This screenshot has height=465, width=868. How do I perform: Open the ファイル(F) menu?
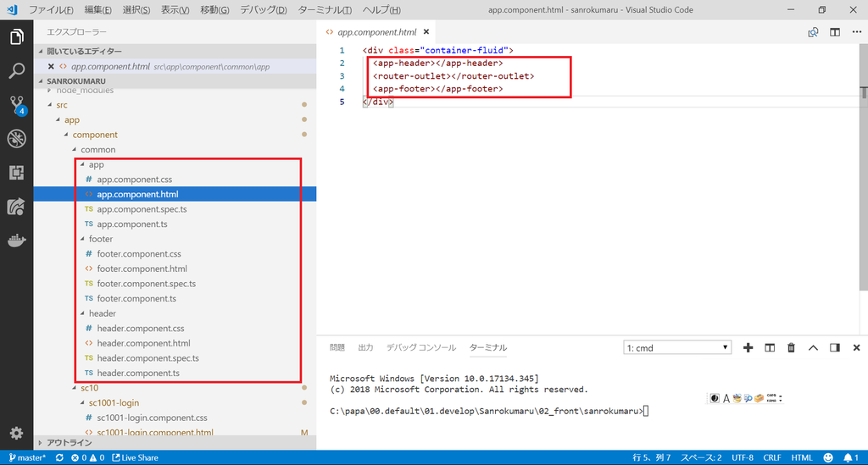pyautogui.click(x=51, y=10)
